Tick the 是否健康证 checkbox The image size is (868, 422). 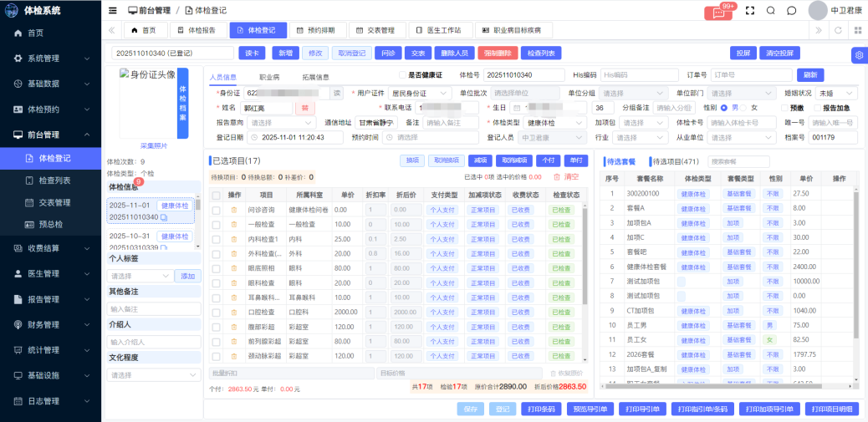tap(401, 75)
